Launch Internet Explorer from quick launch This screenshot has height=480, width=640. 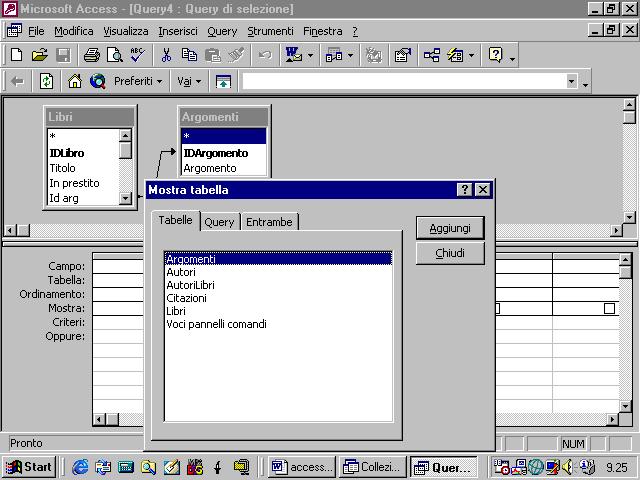tap(80, 467)
